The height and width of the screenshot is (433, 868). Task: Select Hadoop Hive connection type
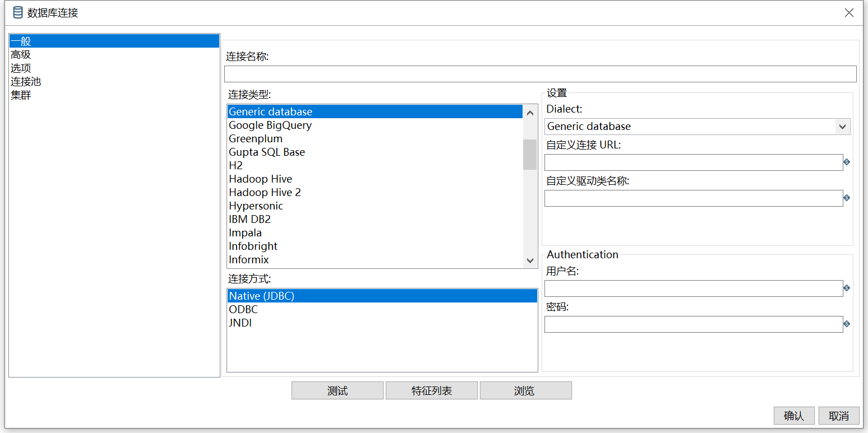tap(375, 179)
